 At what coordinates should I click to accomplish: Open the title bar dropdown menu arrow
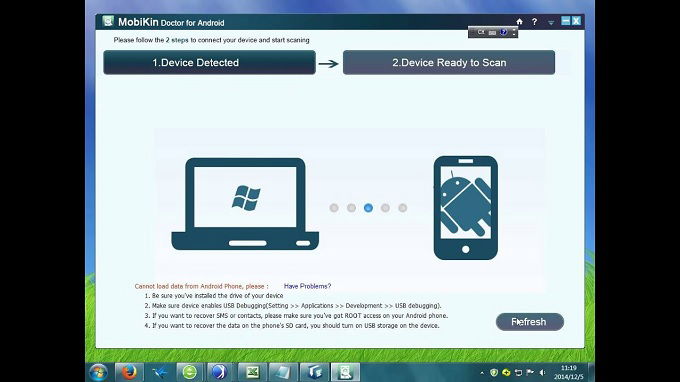pos(551,22)
